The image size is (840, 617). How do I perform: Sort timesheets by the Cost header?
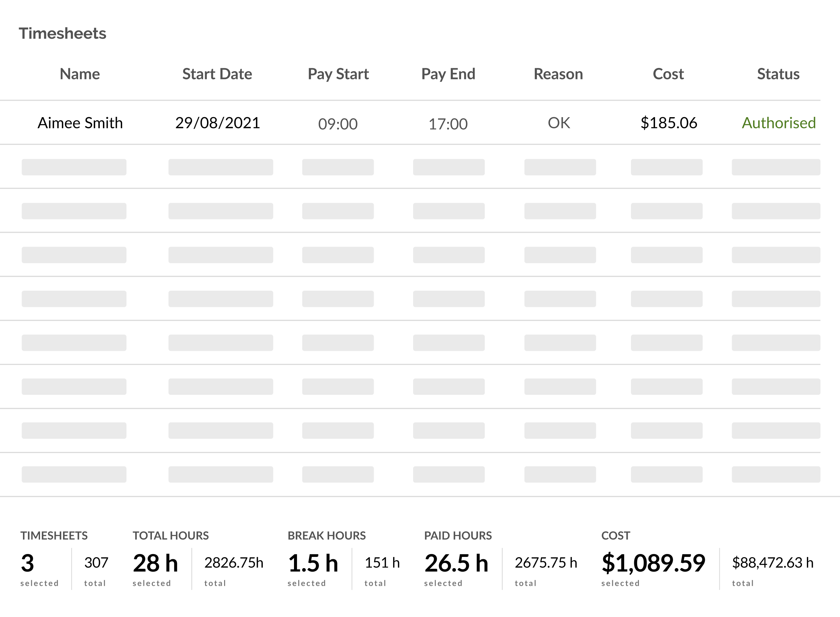click(x=668, y=74)
